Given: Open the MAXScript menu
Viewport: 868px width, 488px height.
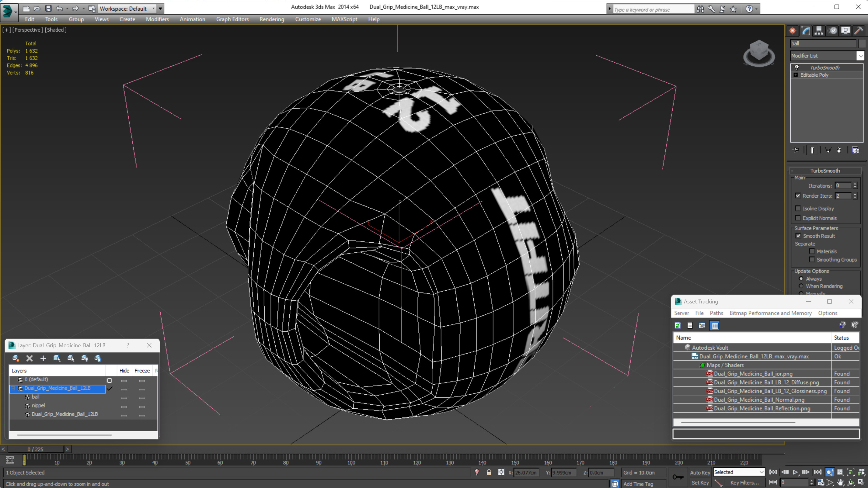Looking at the screenshot, I should tap(344, 19).
